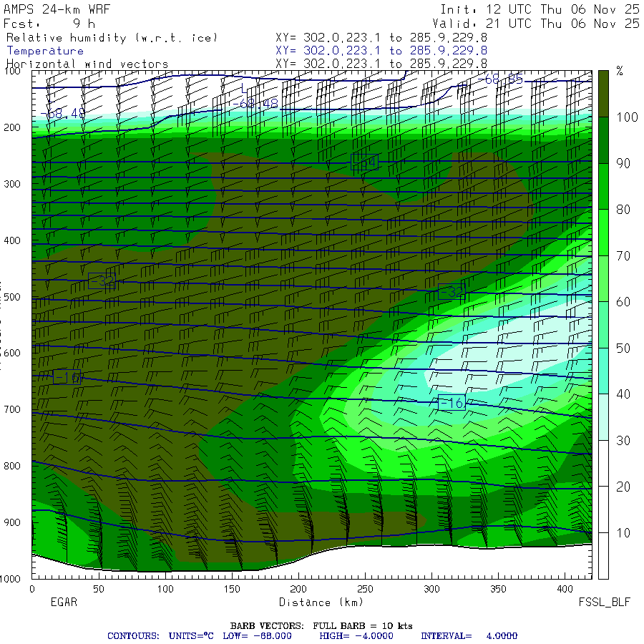Click the "250" distance axis label
644x644 pixels.
pos(365,589)
